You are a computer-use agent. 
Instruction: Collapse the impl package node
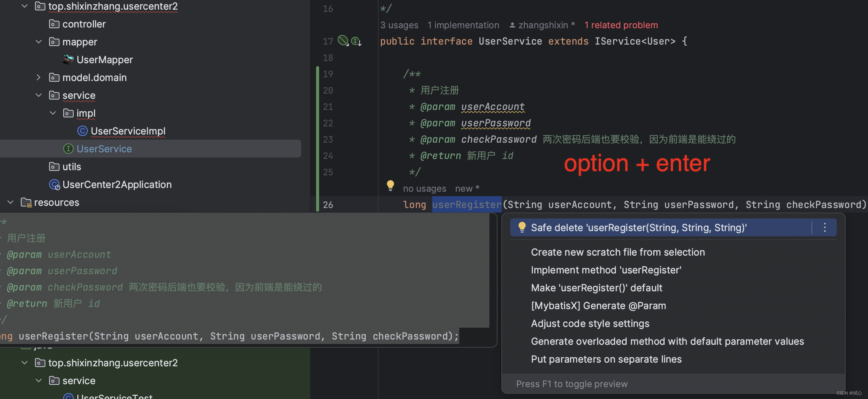click(53, 113)
